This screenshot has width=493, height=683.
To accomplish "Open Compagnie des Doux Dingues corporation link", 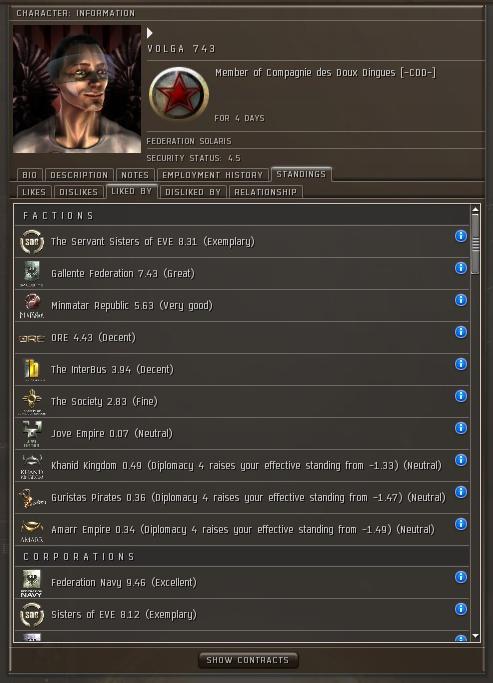I will (x=325, y=73).
